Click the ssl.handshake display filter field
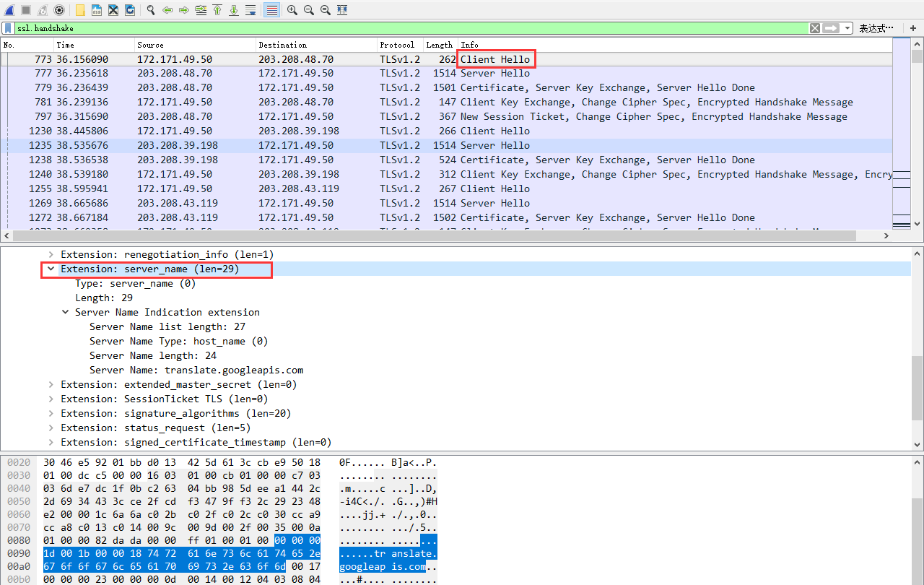 pos(411,28)
